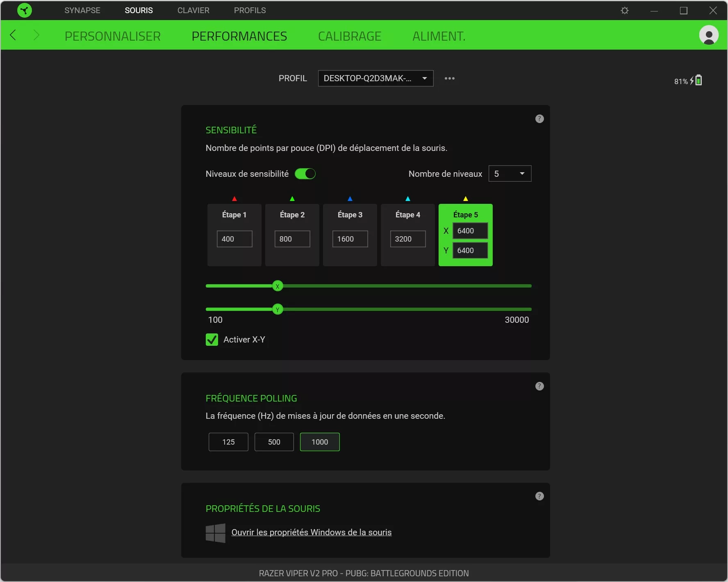Click the Razer logo icon
The height and width of the screenshot is (582, 728).
pos(24,10)
